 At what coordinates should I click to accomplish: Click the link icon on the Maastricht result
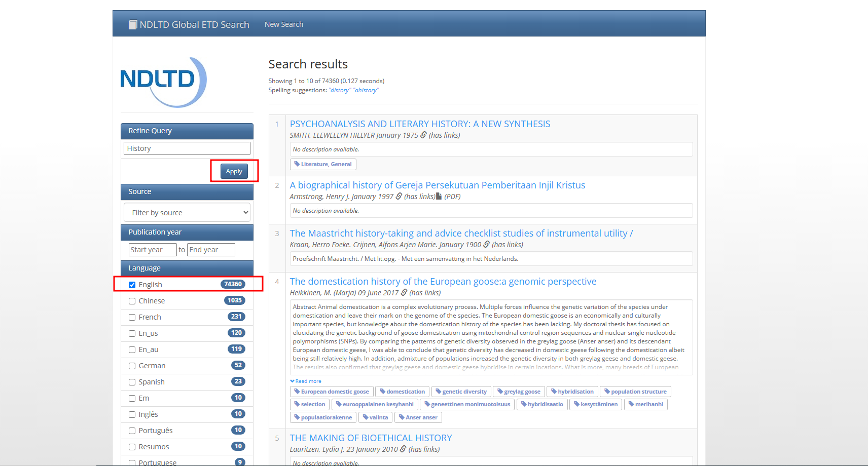(x=486, y=245)
